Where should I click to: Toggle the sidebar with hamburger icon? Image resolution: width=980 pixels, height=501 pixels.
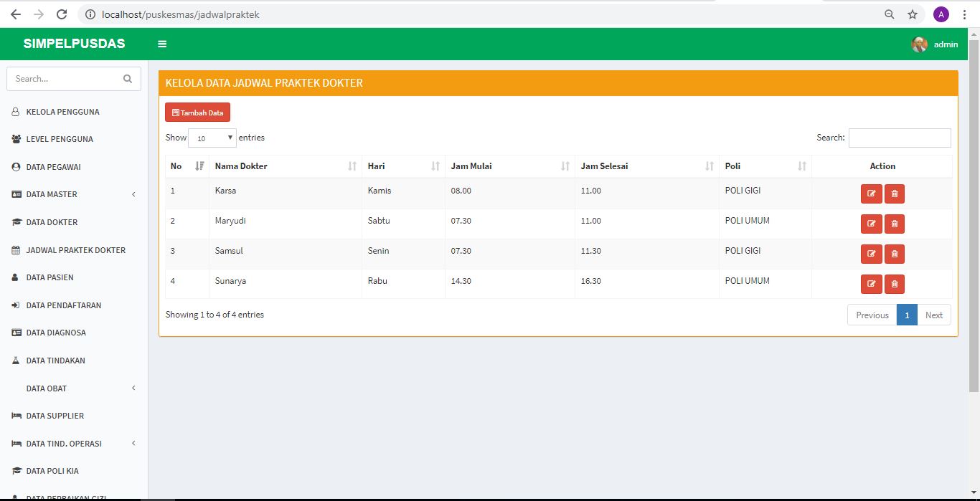pyautogui.click(x=162, y=44)
